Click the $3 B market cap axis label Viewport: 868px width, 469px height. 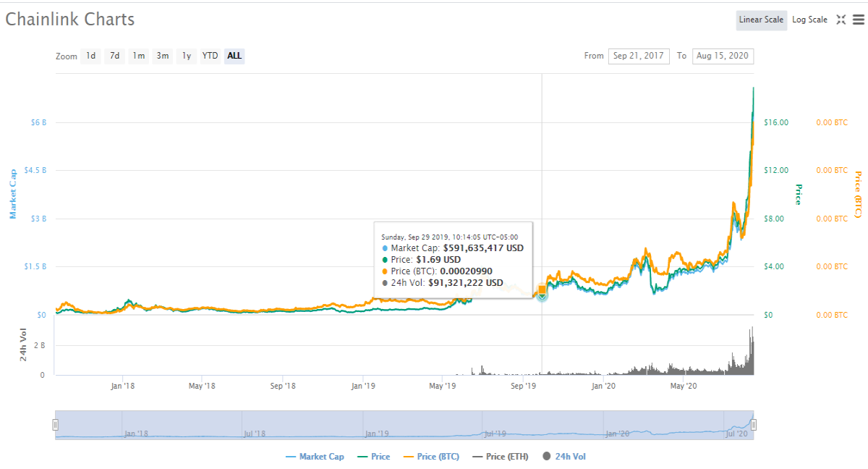click(38, 219)
